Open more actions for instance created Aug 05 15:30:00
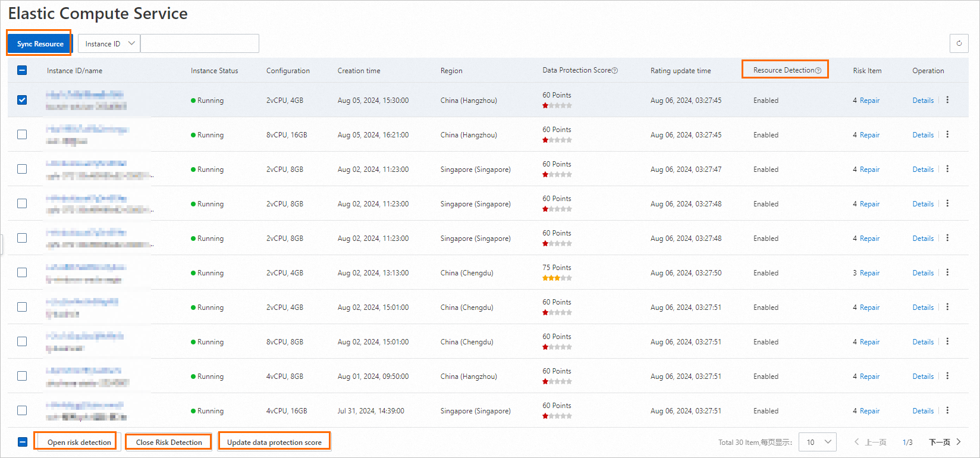The image size is (980, 458). [x=947, y=100]
